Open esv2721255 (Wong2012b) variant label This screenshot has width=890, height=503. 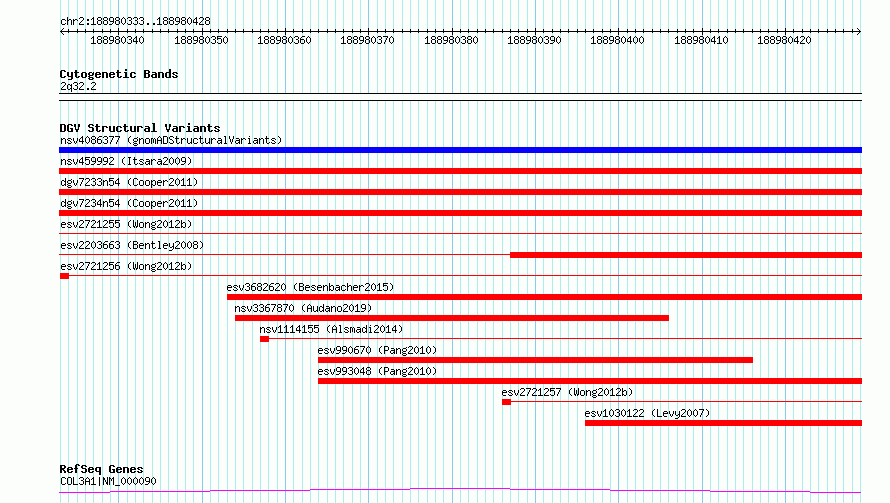(126, 224)
